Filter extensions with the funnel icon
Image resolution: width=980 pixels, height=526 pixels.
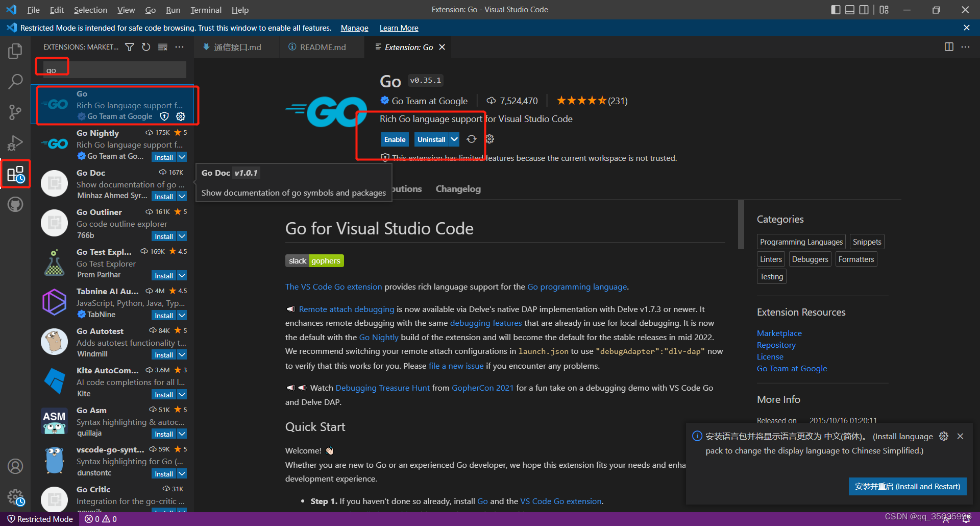coord(130,47)
